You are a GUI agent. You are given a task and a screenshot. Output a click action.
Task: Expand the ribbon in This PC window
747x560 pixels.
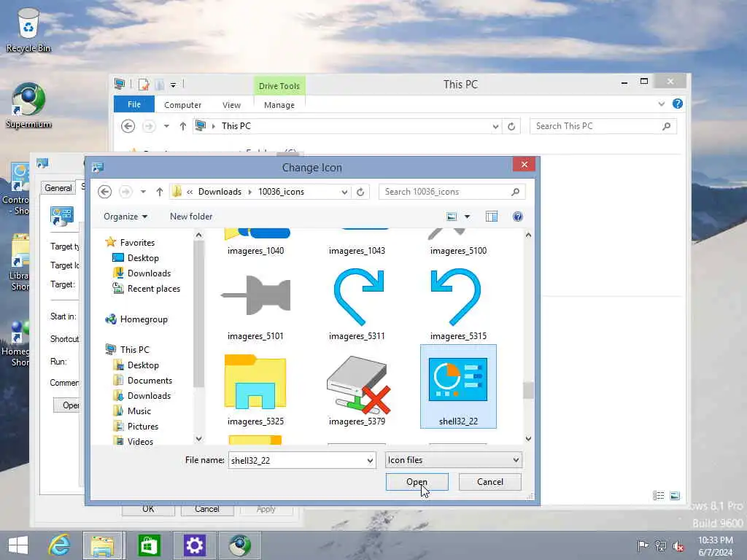[x=661, y=104]
